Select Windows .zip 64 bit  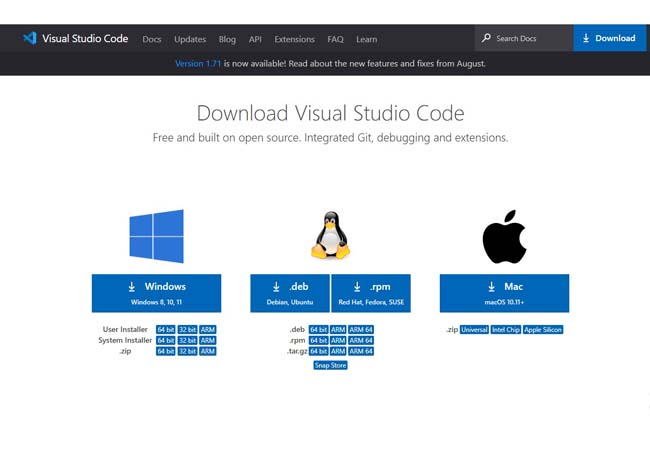click(165, 351)
